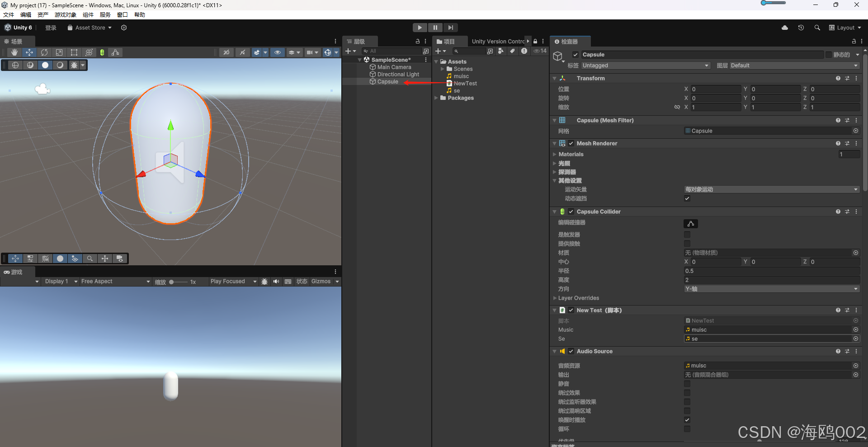This screenshot has width=868, height=447.
Task: Select Shaded draw mode sphere icon
Action: coord(45,65)
